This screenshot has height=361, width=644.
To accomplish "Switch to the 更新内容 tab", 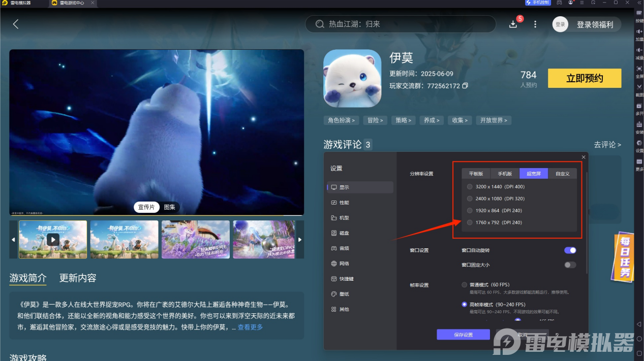I will pos(78,278).
